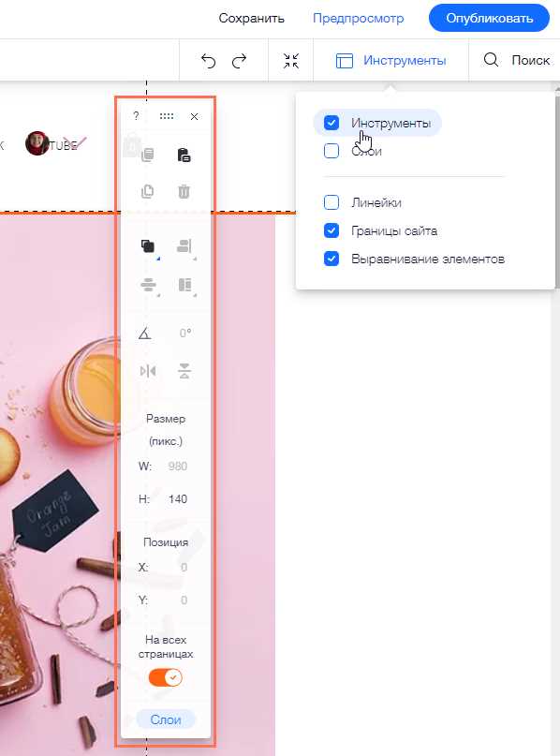560x756 pixels.
Task: Expand the arrange overlapping layers dropdown
Action: (x=149, y=247)
